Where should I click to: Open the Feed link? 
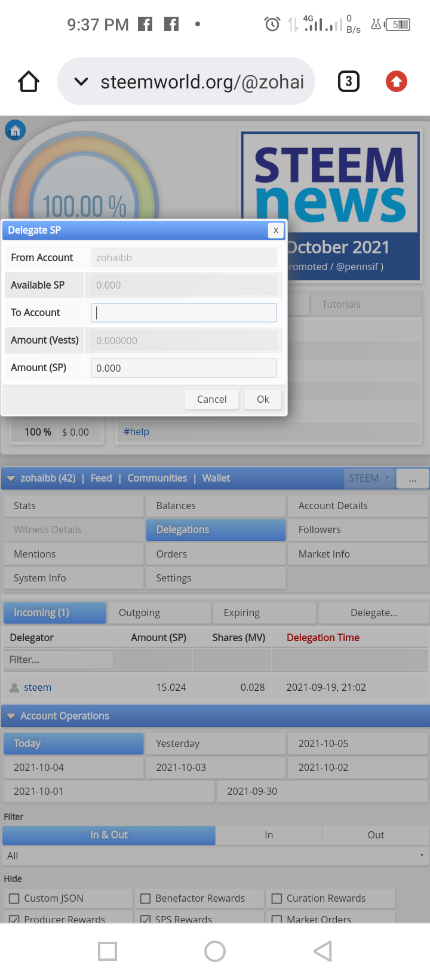click(101, 479)
